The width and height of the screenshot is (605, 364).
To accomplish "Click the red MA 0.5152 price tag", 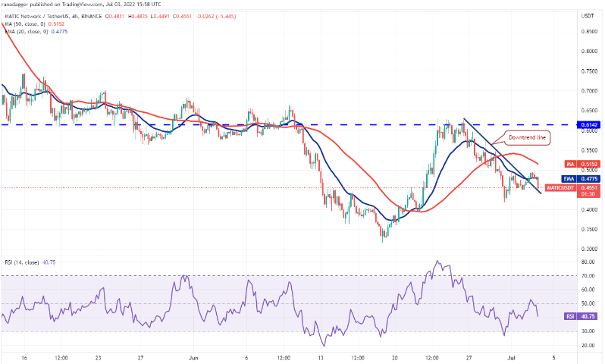I will [582, 164].
